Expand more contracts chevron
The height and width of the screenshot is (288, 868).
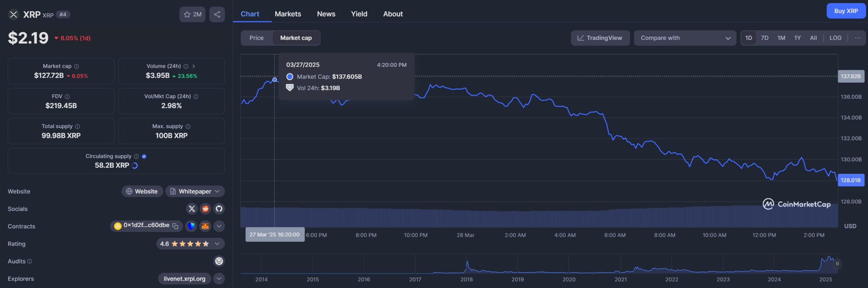[x=219, y=226]
